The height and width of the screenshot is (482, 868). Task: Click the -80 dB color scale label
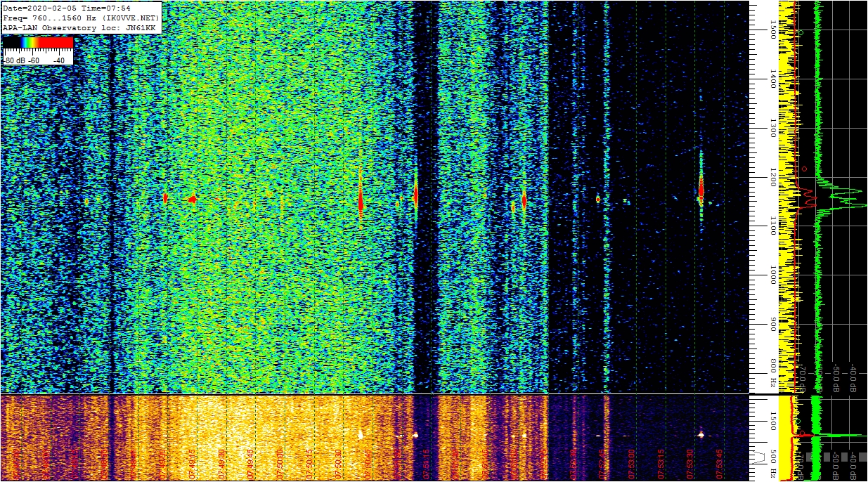click(x=13, y=60)
